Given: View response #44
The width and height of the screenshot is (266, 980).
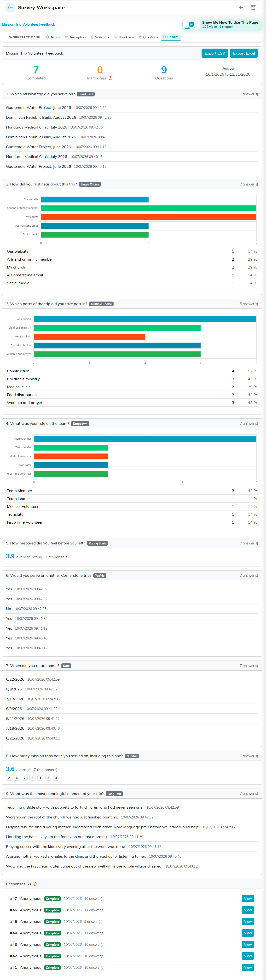Looking at the screenshot, I should point(248,933).
